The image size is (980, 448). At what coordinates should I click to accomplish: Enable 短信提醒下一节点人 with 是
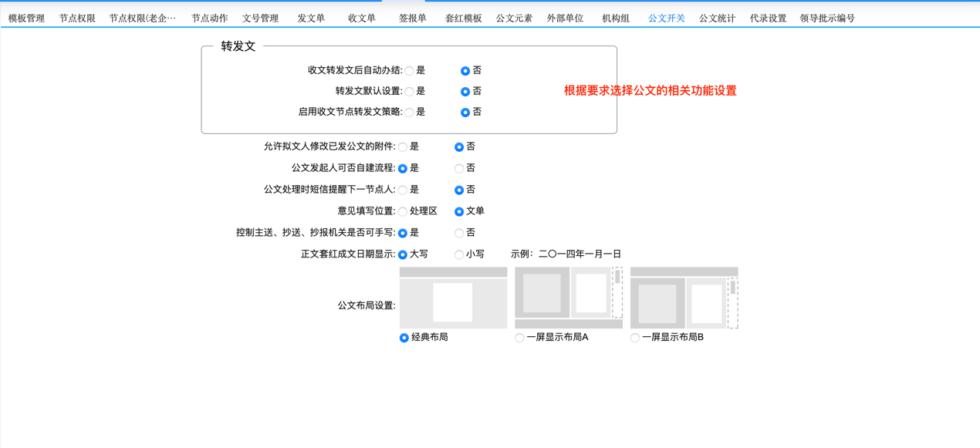402,190
